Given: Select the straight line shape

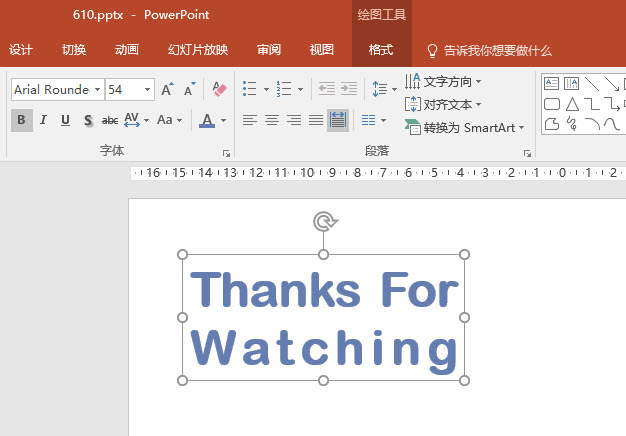Looking at the screenshot, I should (592, 83).
